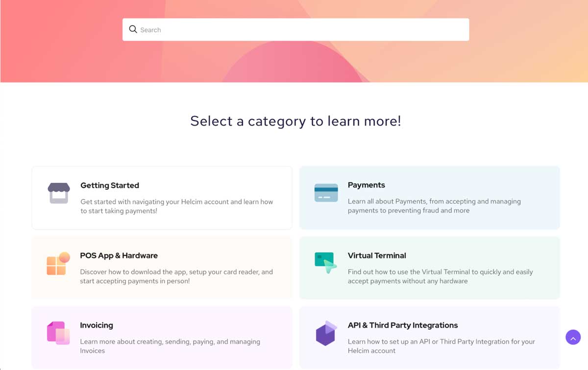588x370 pixels.
Task: Select the Invoicing category card
Action: [x=162, y=338]
